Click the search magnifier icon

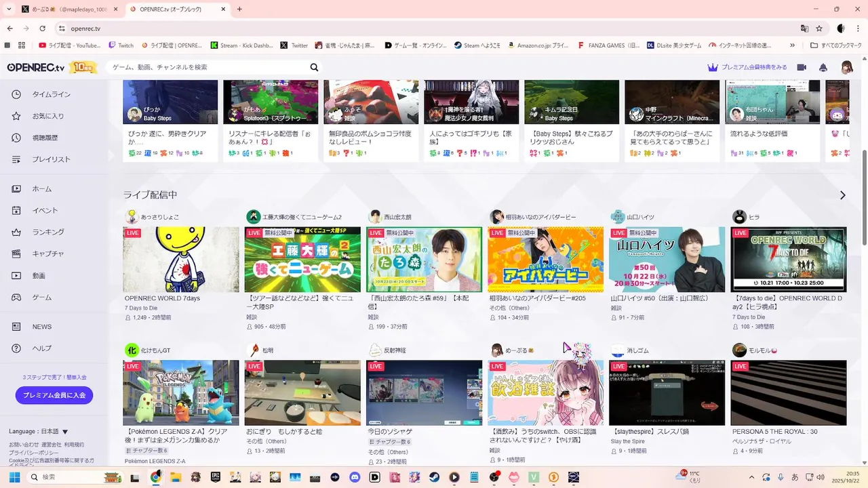314,67
